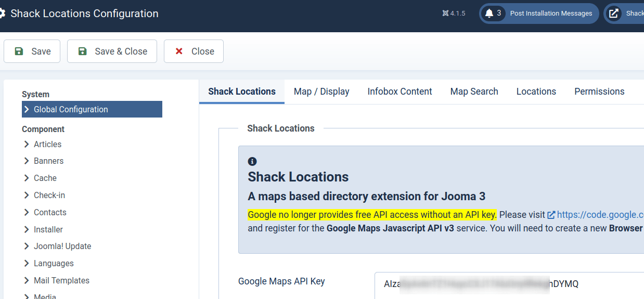Open Joomla! Update component settings
Screen dimensions: 644x299
pos(62,246)
